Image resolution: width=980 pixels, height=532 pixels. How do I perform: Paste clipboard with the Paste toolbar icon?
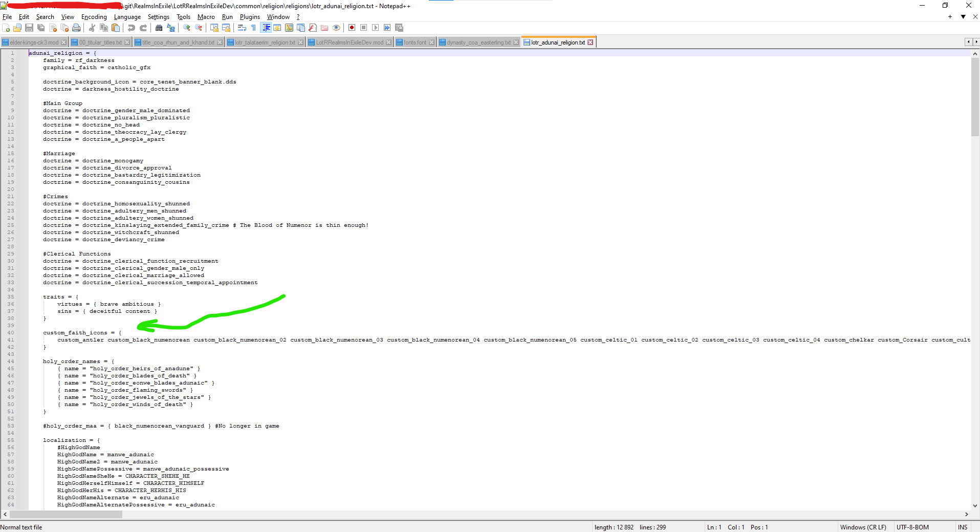point(116,28)
